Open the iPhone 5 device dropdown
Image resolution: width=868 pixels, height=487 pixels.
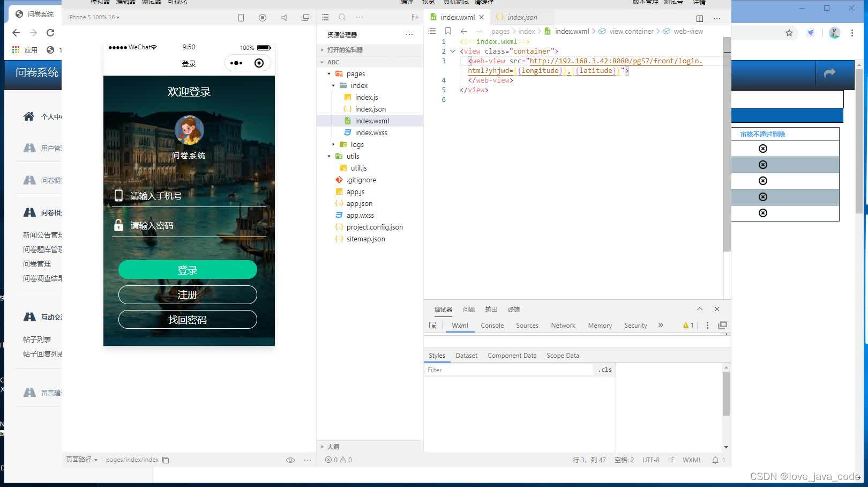click(x=94, y=17)
